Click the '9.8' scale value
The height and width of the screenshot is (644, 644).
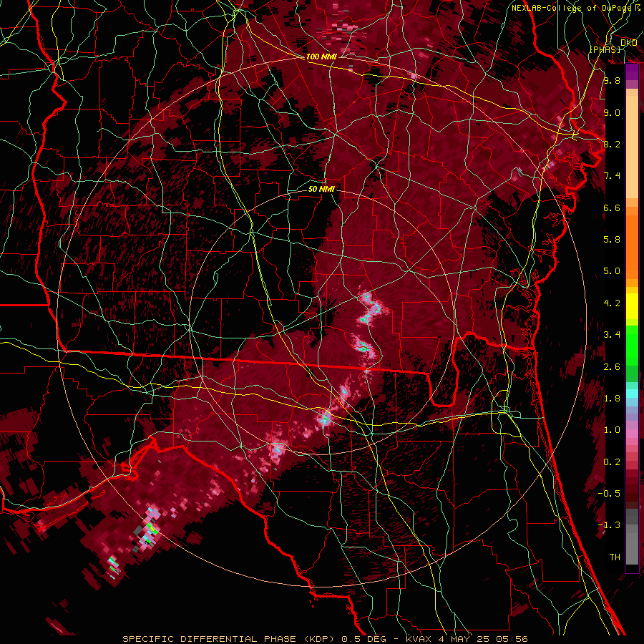pos(612,80)
